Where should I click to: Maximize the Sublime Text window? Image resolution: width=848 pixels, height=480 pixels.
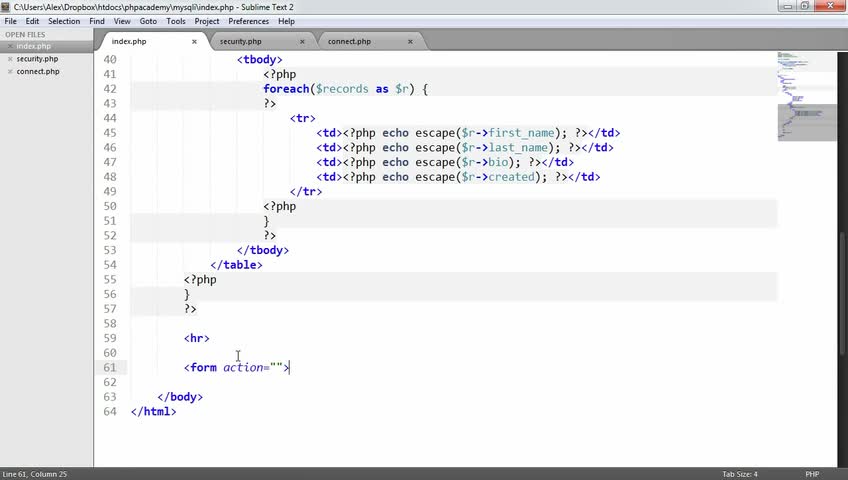[805, 6]
